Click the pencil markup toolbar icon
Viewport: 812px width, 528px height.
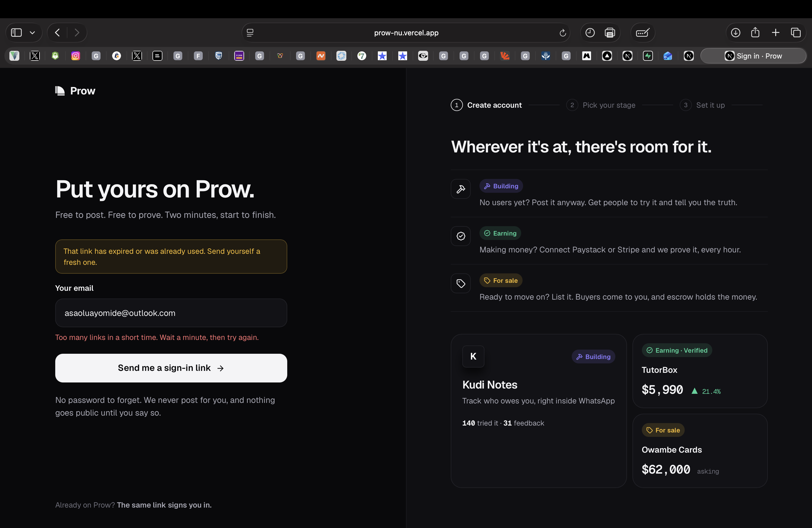click(x=642, y=33)
